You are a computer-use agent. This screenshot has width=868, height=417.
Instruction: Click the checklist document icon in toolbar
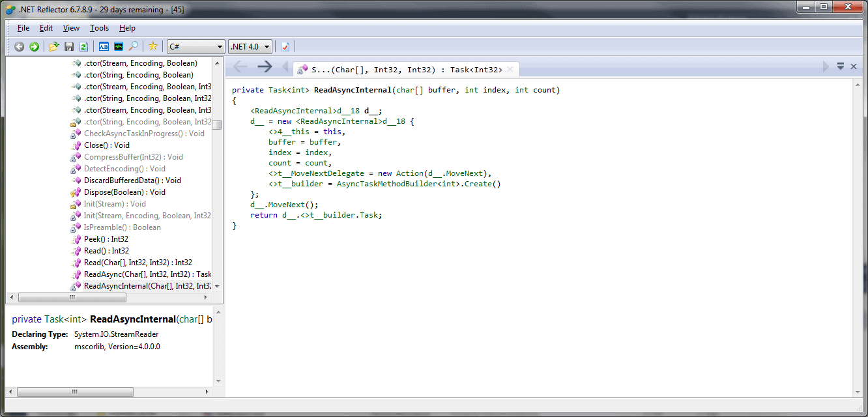point(285,46)
